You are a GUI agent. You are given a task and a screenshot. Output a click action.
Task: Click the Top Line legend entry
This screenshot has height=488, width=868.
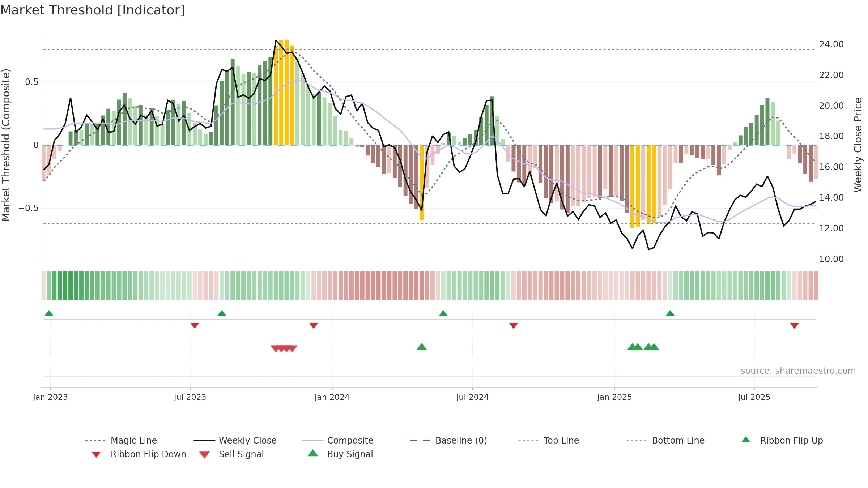pos(549,440)
